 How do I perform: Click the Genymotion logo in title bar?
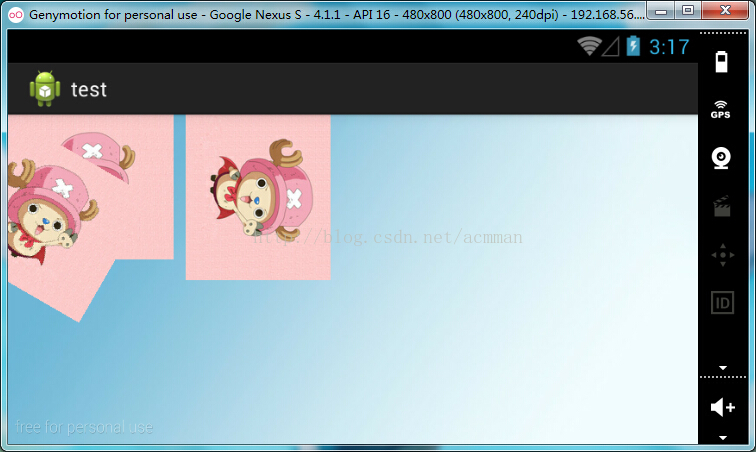coord(16,14)
